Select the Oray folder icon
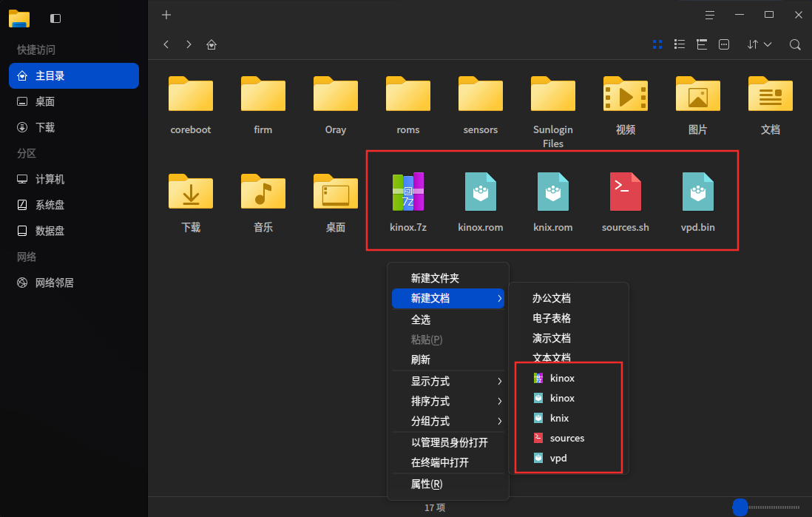The image size is (812, 517). (x=336, y=94)
